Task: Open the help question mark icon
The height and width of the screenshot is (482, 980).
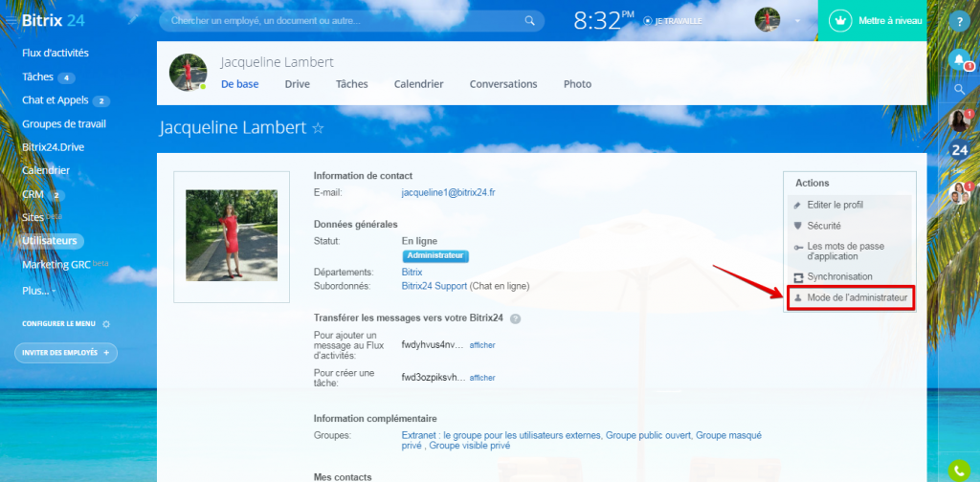Action: 959,21
